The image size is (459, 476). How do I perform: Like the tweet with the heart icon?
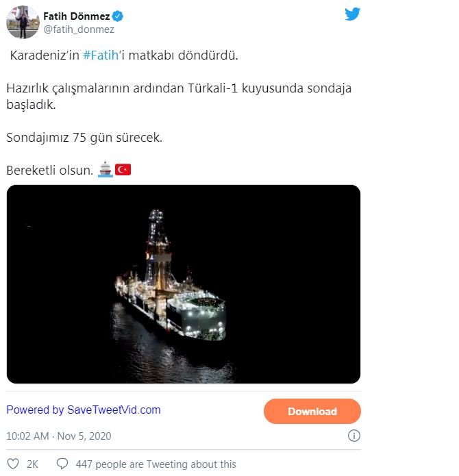[x=13, y=464]
